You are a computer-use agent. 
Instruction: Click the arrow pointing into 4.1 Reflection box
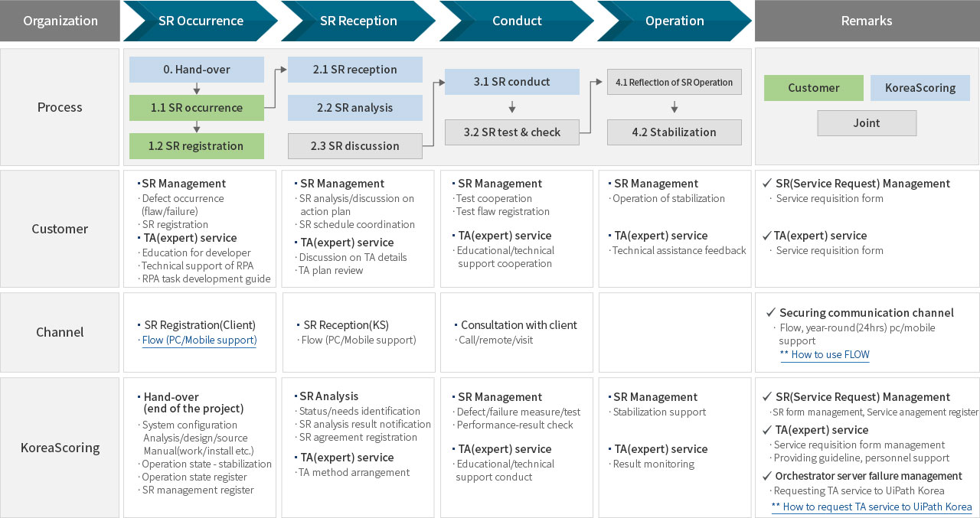click(x=600, y=81)
